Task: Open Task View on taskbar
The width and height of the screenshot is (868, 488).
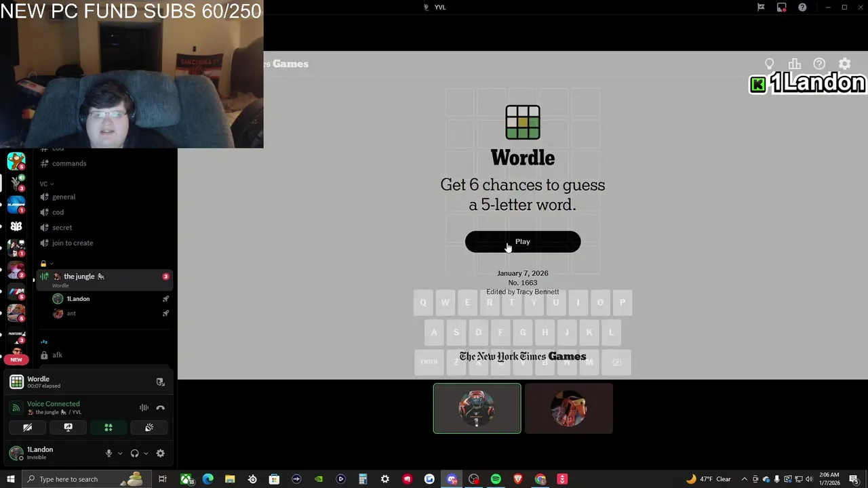Action: pos(163,479)
